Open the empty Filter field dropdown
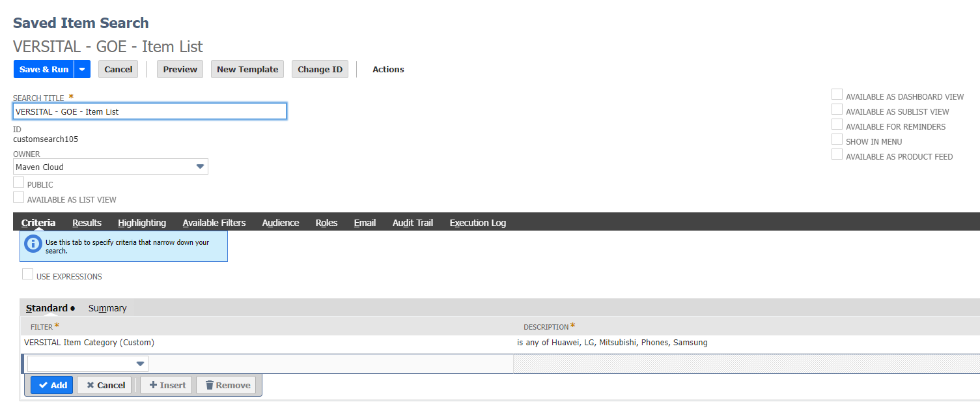The width and height of the screenshot is (980, 413). coord(140,363)
